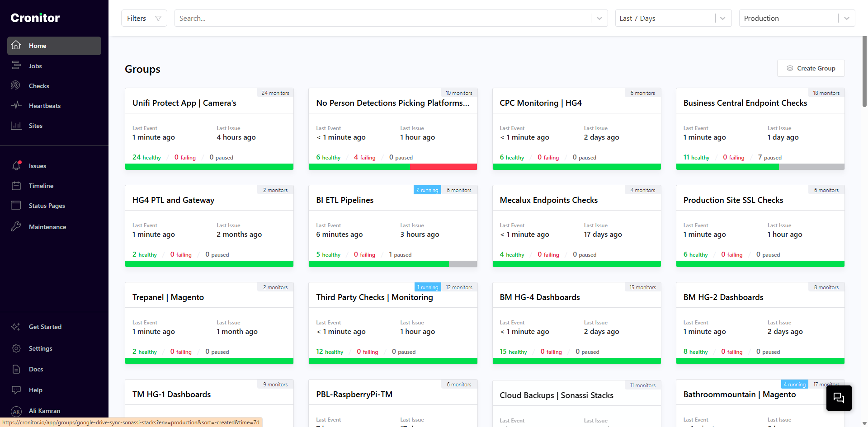Open the Filters button
The height and width of the screenshot is (427, 868).
[x=144, y=19]
